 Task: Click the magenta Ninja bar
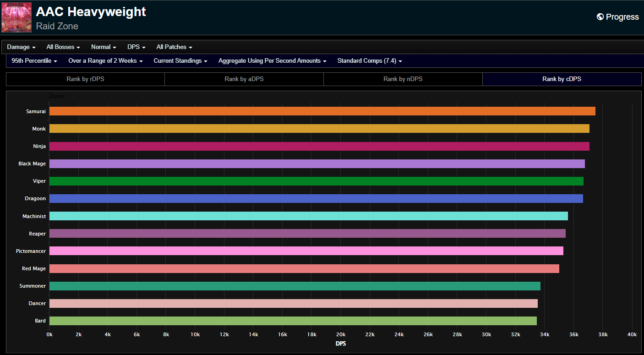[x=319, y=146]
